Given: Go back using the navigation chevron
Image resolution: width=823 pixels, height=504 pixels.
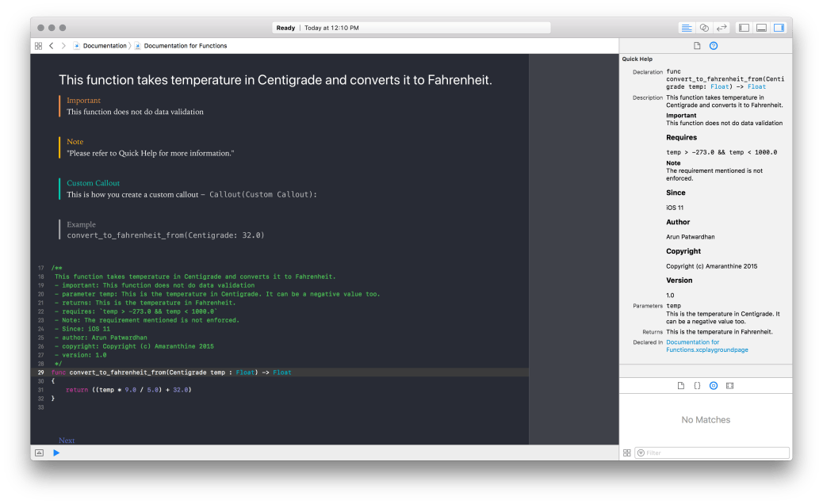Looking at the screenshot, I should [51, 46].
